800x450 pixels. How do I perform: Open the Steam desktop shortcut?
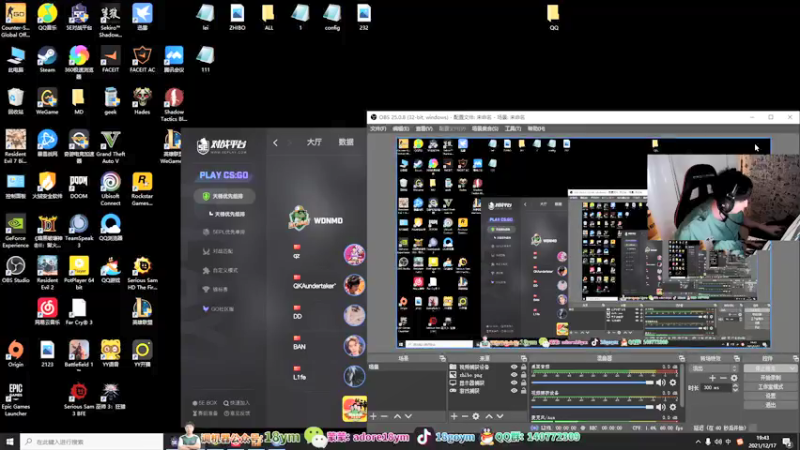pos(47,59)
